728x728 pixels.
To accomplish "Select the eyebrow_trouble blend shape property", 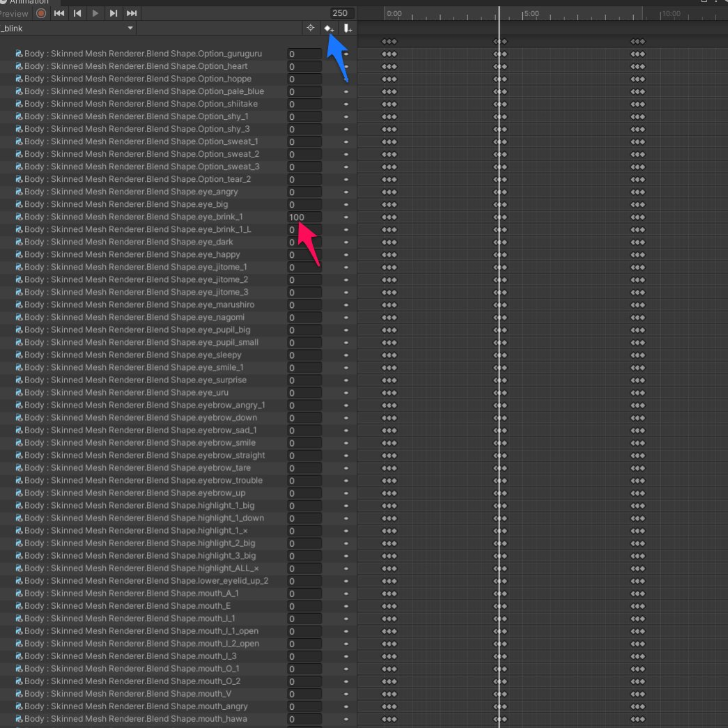I will 144,481.
